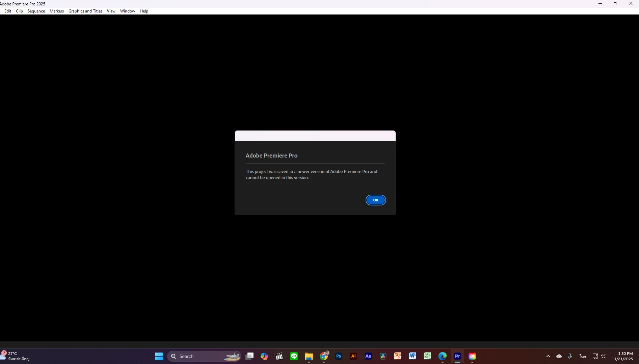Expand hidden system tray icons
Viewport: 639px width, 364px height.
548,356
